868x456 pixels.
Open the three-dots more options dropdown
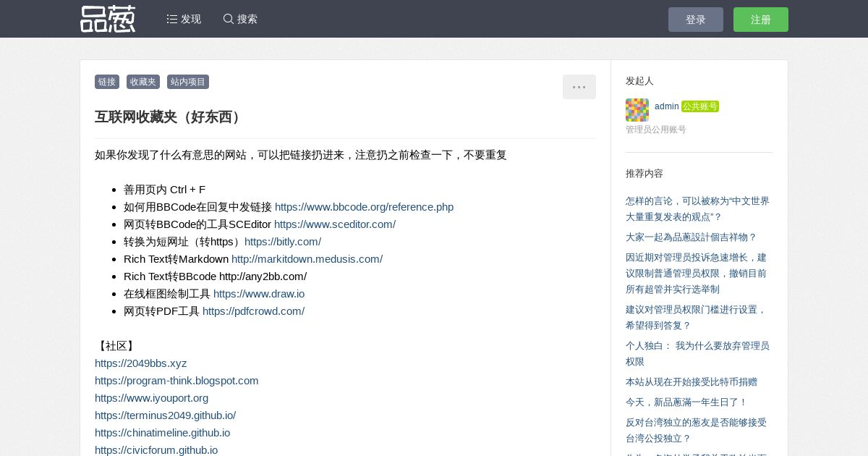tap(579, 87)
